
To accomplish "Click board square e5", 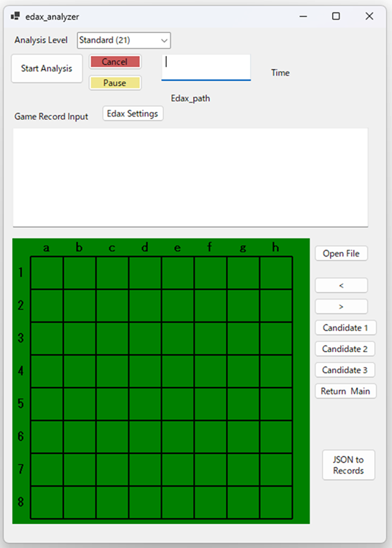I will click(178, 404).
